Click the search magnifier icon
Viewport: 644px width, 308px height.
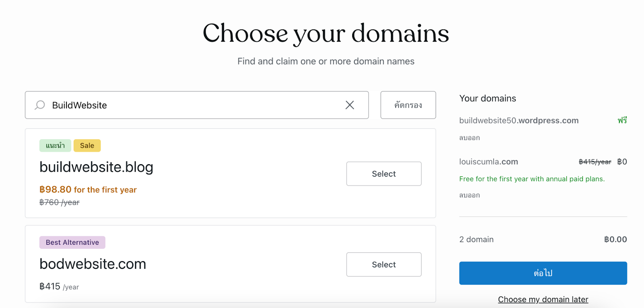tap(40, 105)
